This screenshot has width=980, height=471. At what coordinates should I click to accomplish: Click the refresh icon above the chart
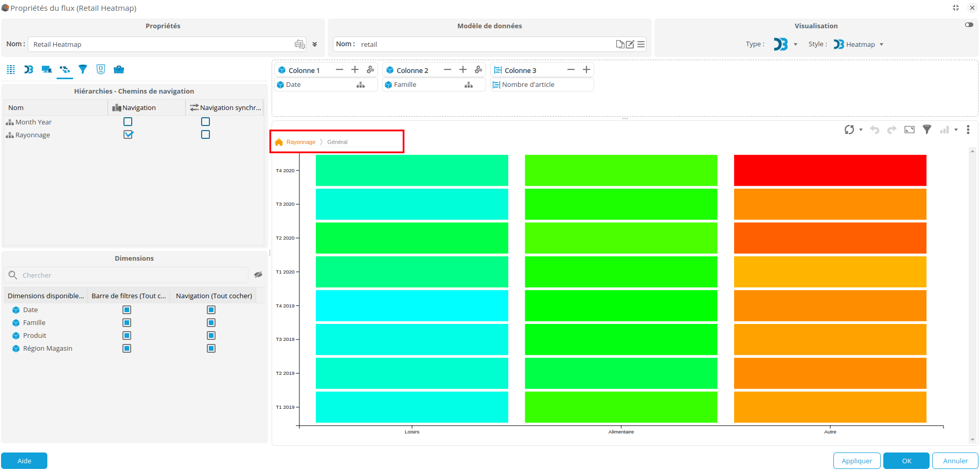(x=849, y=130)
